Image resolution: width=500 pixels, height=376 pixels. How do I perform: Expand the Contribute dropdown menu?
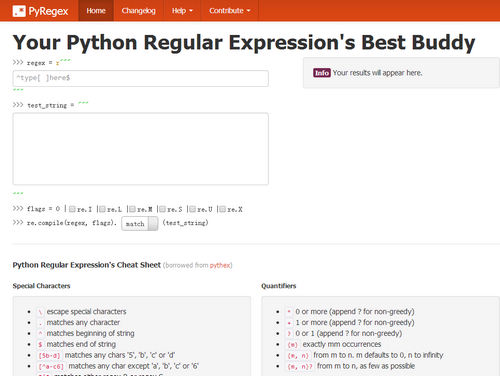click(230, 11)
